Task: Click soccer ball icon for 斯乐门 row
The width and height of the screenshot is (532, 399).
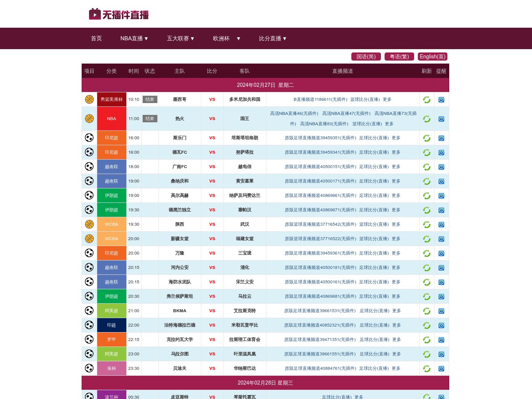Action: 89,138
